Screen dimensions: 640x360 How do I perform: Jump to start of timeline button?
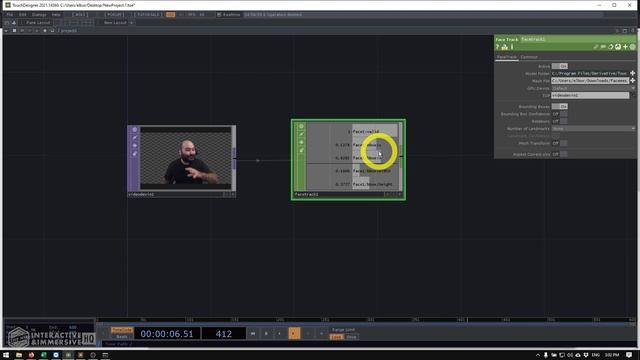pyautogui.click(x=253, y=333)
